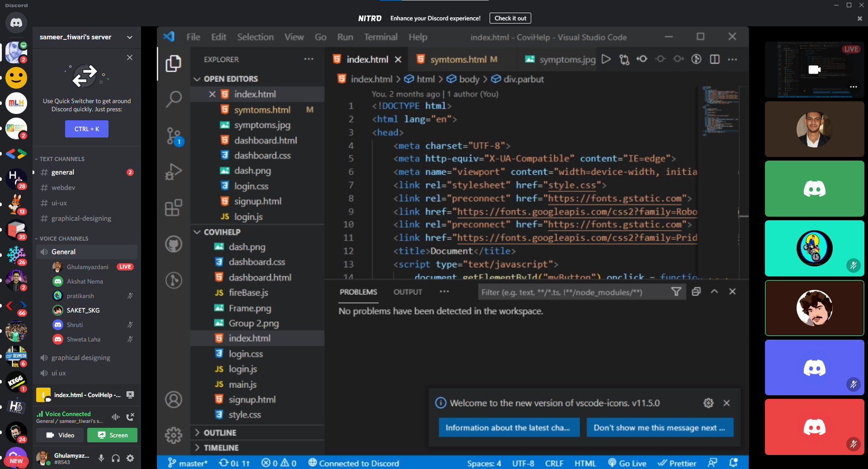868x469 pixels.
Task: Deafen audio with the headphones icon
Action: pyautogui.click(x=116, y=458)
